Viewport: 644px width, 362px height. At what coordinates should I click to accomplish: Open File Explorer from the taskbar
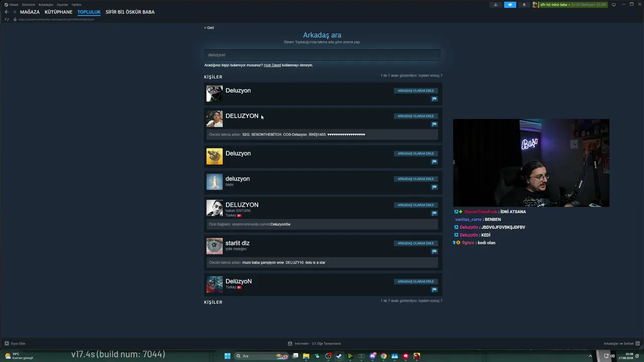(x=306, y=356)
